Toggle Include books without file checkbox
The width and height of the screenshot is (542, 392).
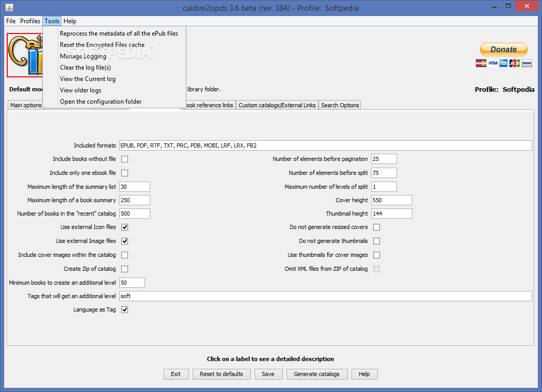pyautogui.click(x=125, y=159)
